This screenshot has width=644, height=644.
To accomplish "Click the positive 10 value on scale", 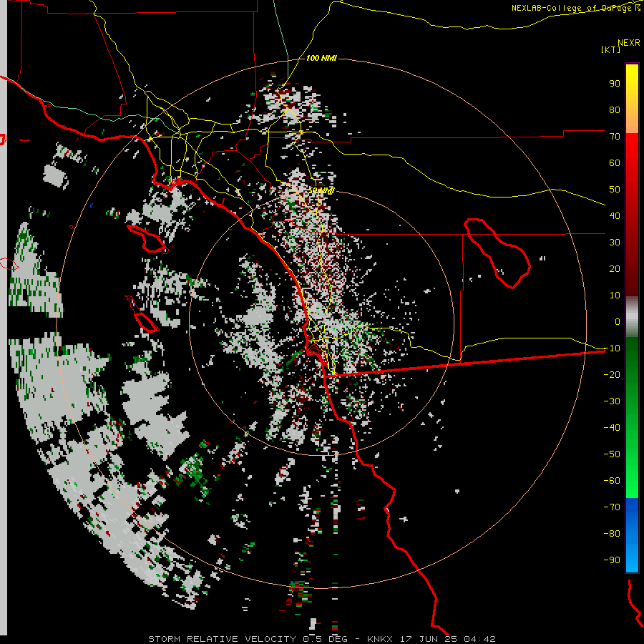I will pyautogui.click(x=615, y=296).
